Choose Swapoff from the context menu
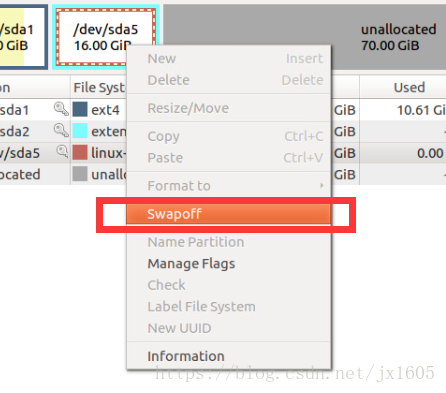 (x=229, y=214)
